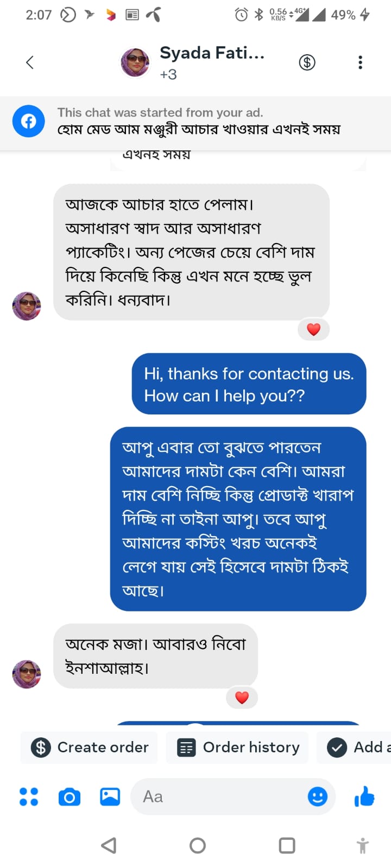
Task: Tap the Facebook logo on the ad banner
Action: [x=28, y=122]
